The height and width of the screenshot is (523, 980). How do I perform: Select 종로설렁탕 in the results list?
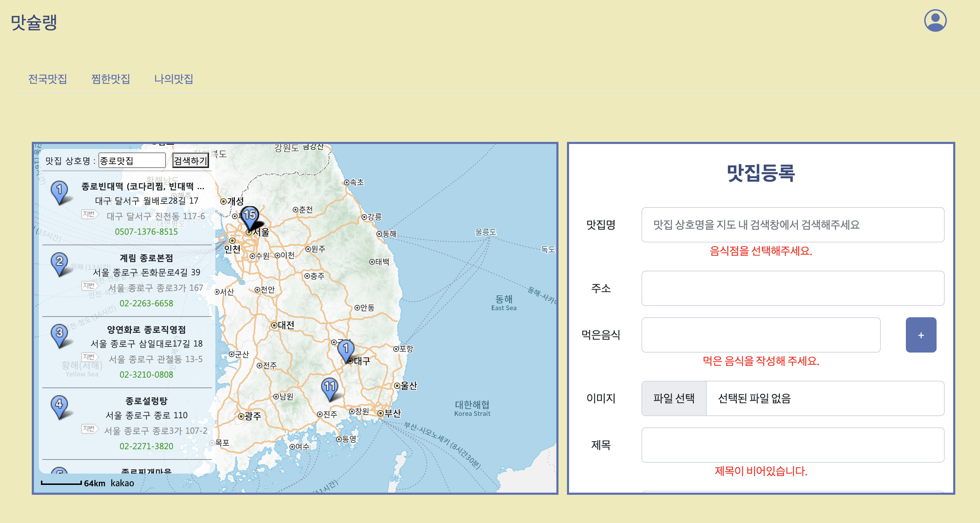pos(146,401)
